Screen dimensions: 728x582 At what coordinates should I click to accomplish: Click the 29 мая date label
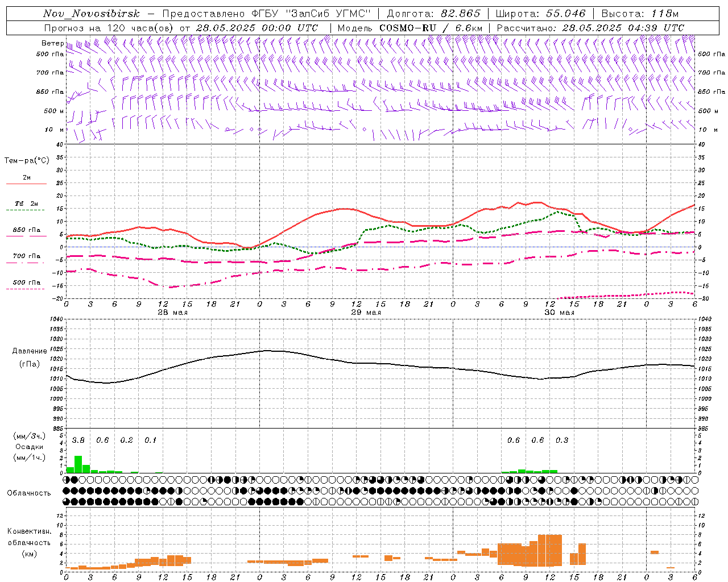[x=366, y=313]
